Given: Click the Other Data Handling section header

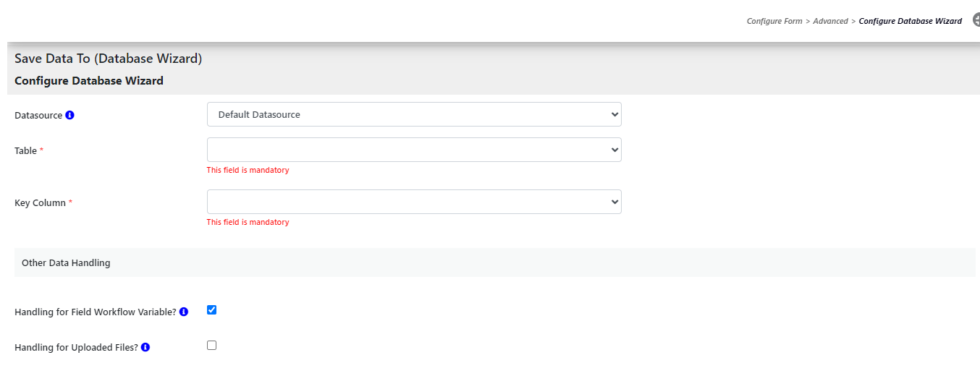Looking at the screenshot, I should 495,262.
